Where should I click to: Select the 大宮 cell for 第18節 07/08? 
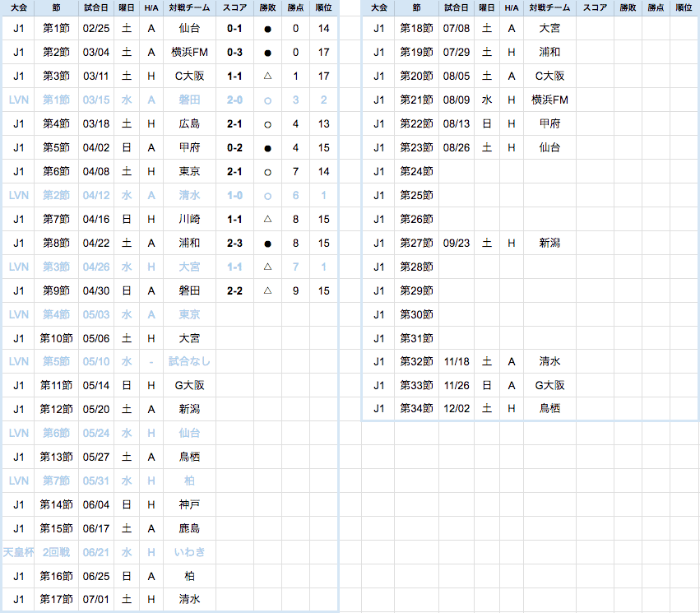coord(549,29)
